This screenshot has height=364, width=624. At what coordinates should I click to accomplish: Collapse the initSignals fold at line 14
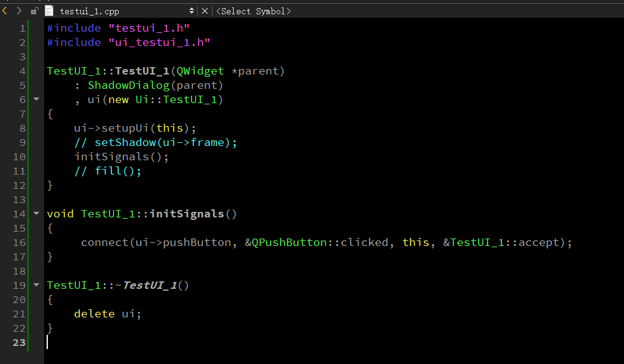click(x=36, y=214)
